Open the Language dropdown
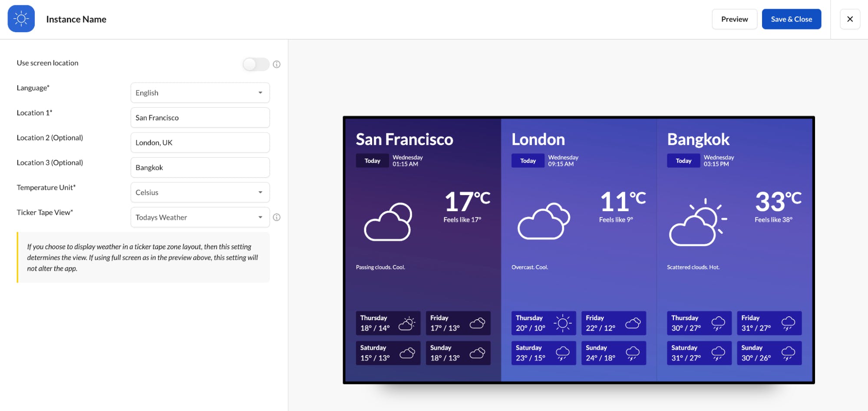This screenshot has width=868, height=411. (x=199, y=93)
